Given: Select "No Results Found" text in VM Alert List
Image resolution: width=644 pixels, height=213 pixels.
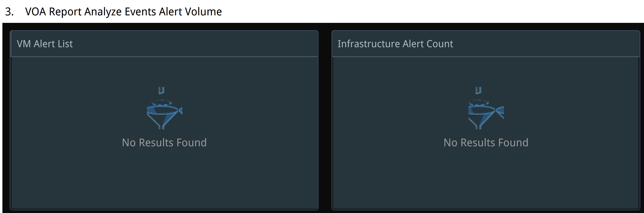Looking at the screenshot, I should [x=164, y=143].
